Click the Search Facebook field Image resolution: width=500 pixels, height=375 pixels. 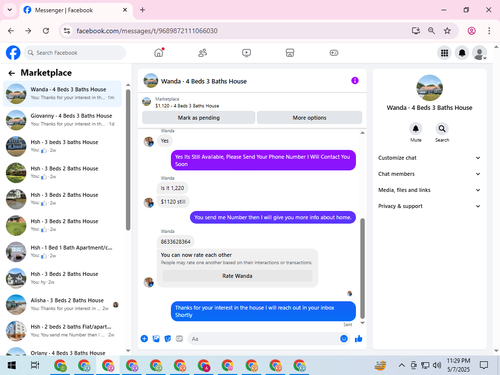point(75,53)
